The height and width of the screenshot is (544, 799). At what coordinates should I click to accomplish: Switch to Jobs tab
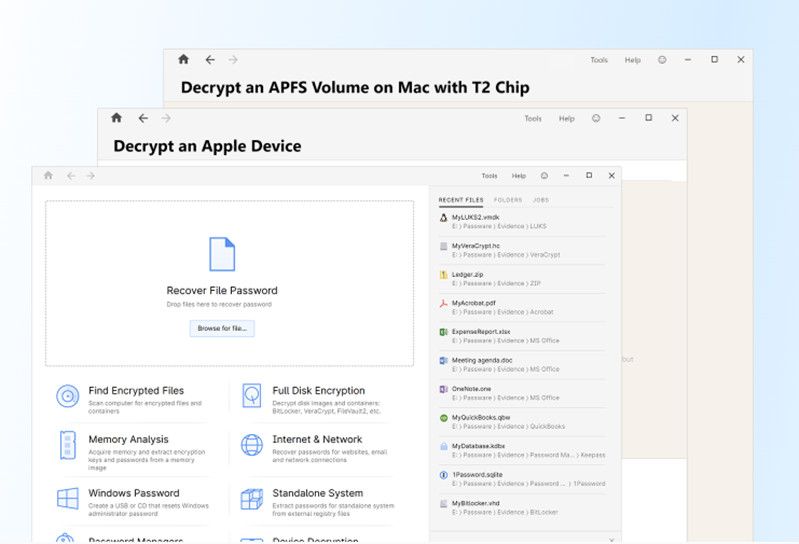541,200
